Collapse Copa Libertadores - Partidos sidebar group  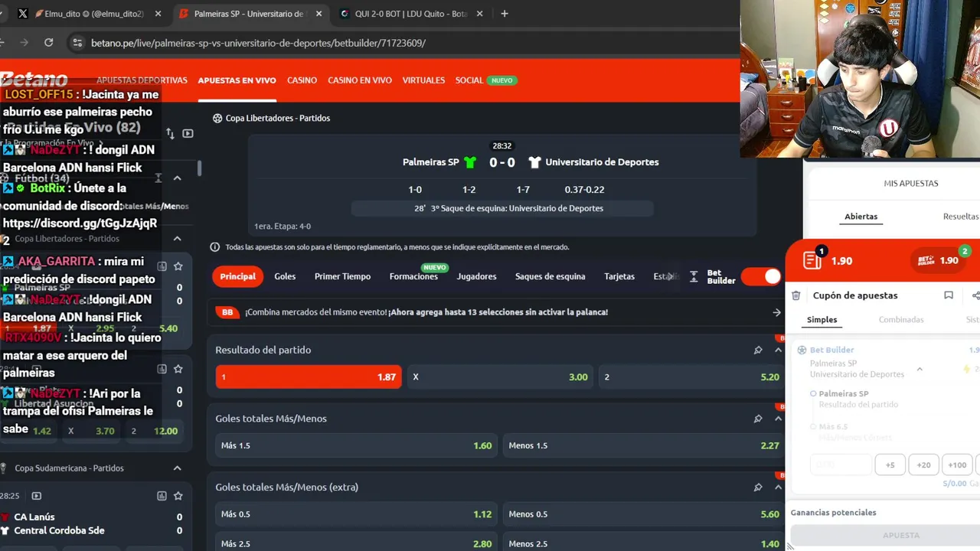177,239
